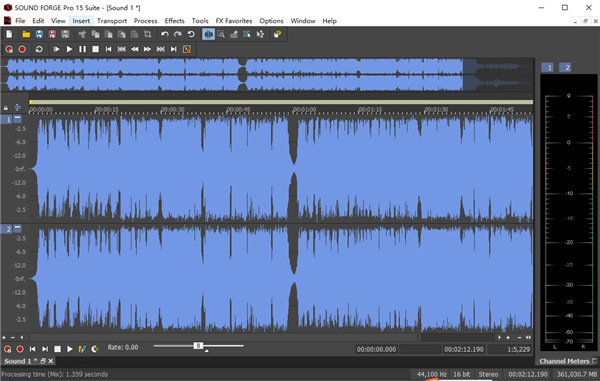Toggle channel 2 meter button

pyautogui.click(x=565, y=68)
